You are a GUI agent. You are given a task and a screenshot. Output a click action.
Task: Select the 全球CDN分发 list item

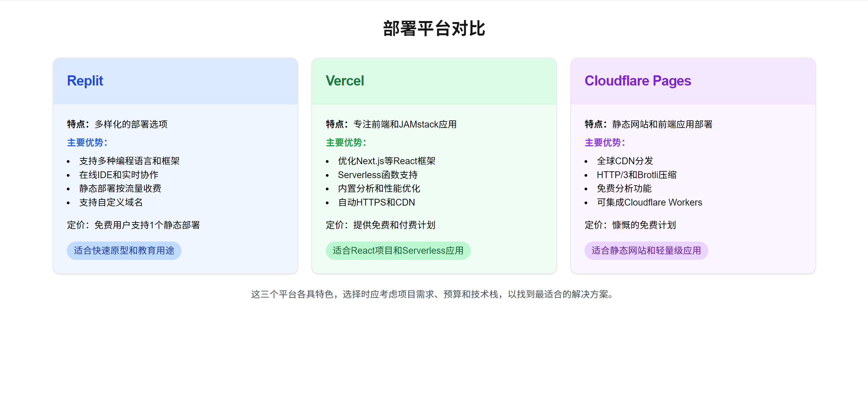[x=625, y=161]
